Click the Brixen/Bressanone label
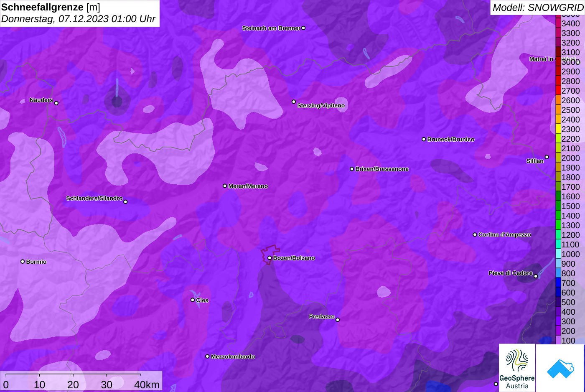This screenshot has width=585, height=392. click(382, 169)
